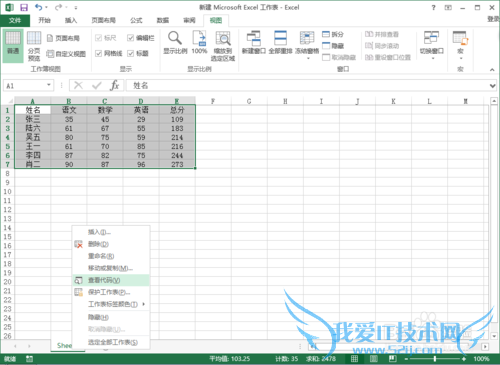The height and width of the screenshot is (365, 500).
Task: Toggle the 标题 headings checkbox
Action: click(x=131, y=53)
